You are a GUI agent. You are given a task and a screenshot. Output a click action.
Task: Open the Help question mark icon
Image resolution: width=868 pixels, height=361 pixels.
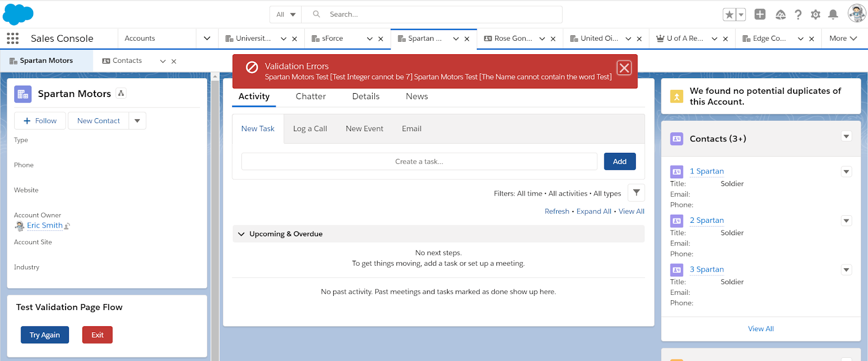point(798,15)
